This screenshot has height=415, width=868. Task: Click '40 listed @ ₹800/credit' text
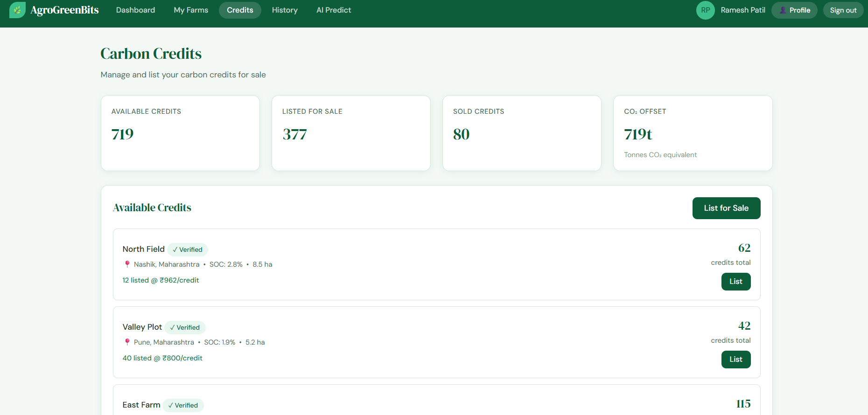162,358
